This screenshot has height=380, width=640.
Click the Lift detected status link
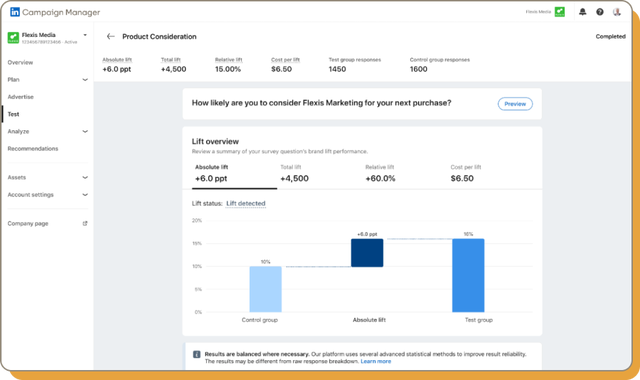pos(246,203)
